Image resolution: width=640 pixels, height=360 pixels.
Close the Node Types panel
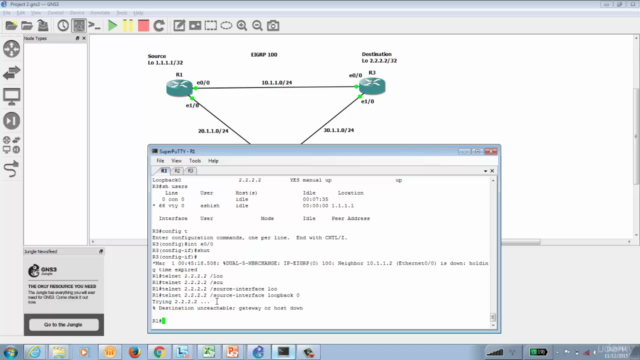[x=84, y=38]
